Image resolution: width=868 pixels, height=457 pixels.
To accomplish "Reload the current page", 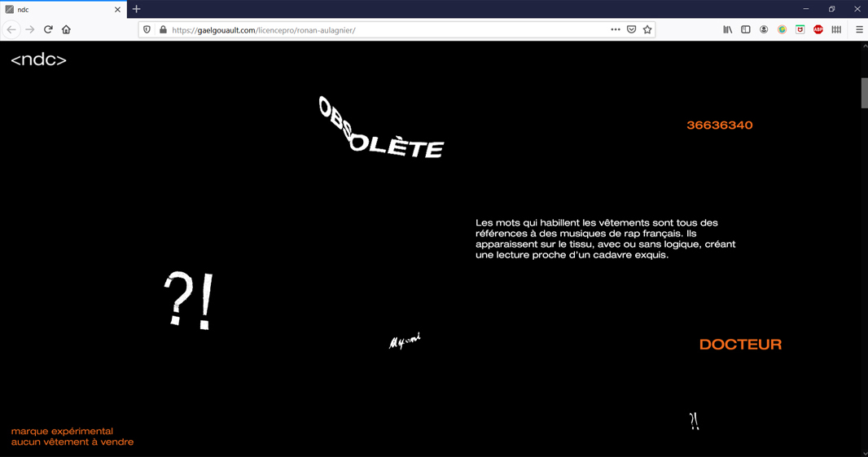I will 48,30.
